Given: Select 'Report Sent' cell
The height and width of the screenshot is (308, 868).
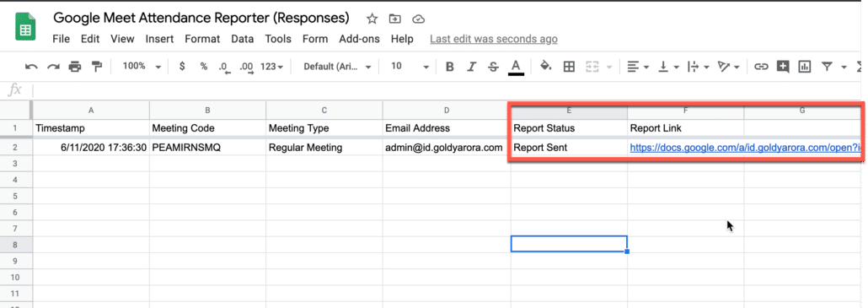Looking at the screenshot, I should coord(569,148).
